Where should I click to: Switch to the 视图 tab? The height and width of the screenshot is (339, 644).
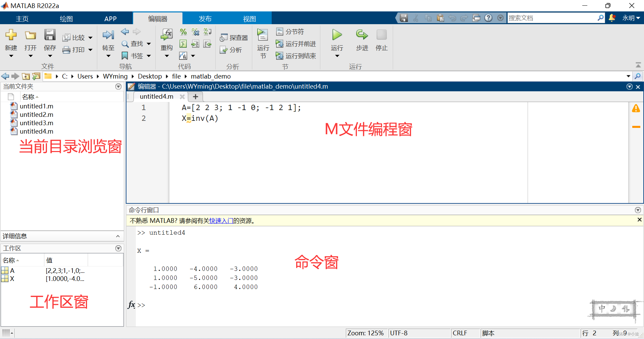(249, 19)
